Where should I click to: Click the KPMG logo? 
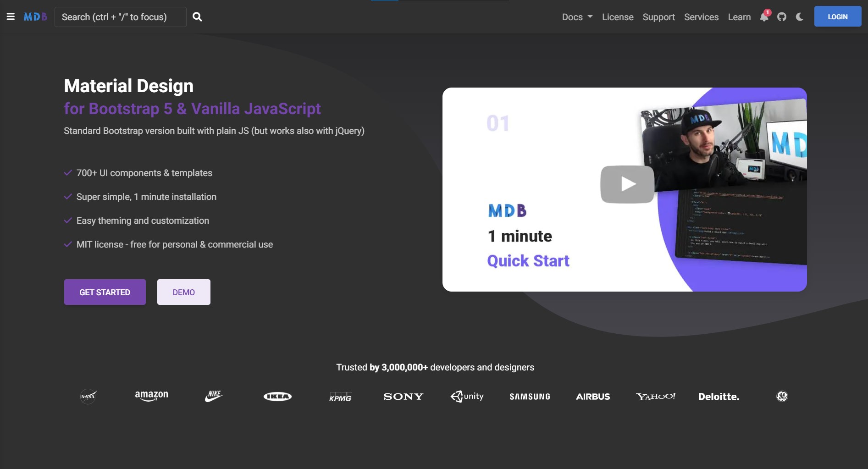pos(340,397)
